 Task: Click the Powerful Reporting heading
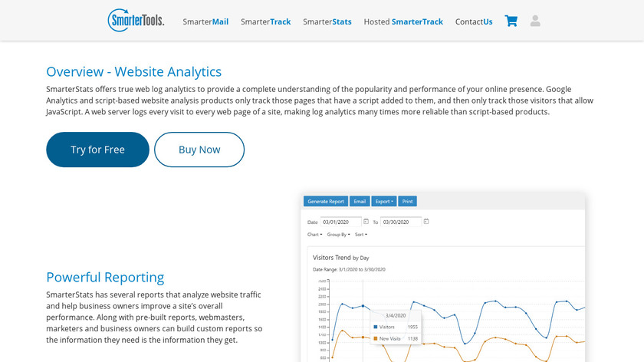click(105, 278)
